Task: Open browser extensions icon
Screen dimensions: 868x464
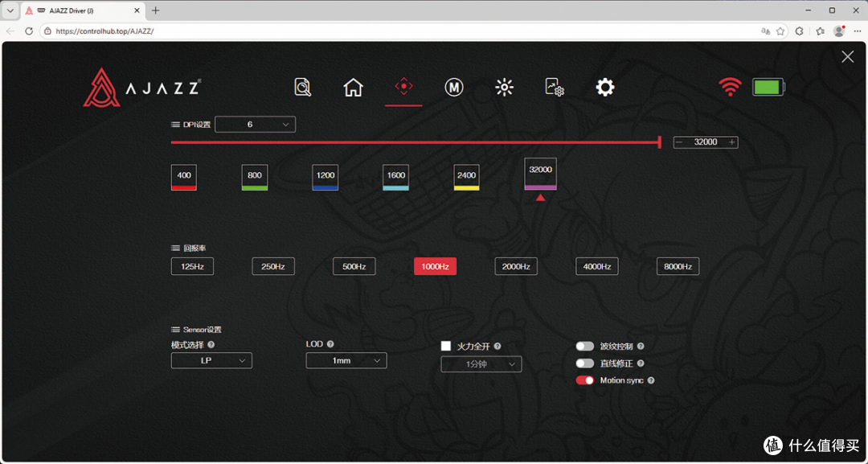Action: pyautogui.click(x=800, y=31)
